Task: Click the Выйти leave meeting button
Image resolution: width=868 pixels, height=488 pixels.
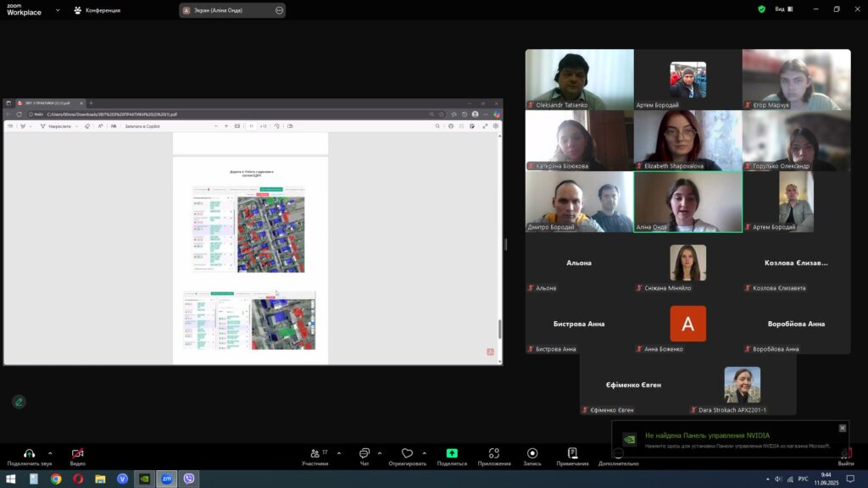Action: [846, 457]
